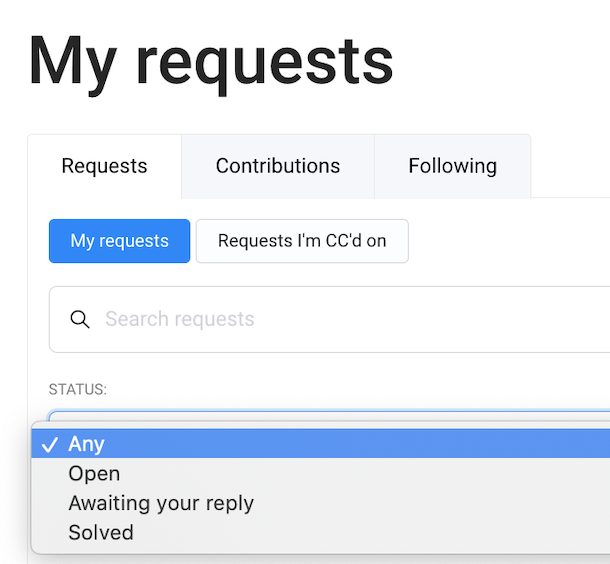Choose Any in the status list
Image resolution: width=610 pixels, height=564 pixels.
(x=87, y=444)
